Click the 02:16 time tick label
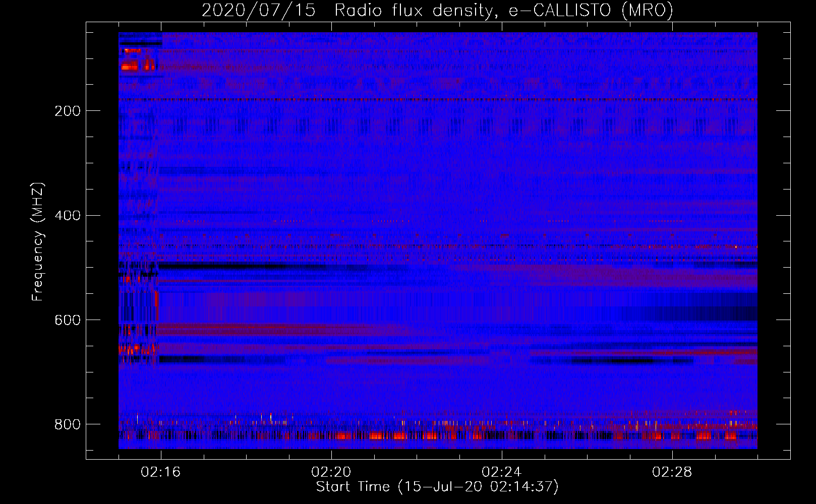816x504 pixels. [x=161, y=472]
